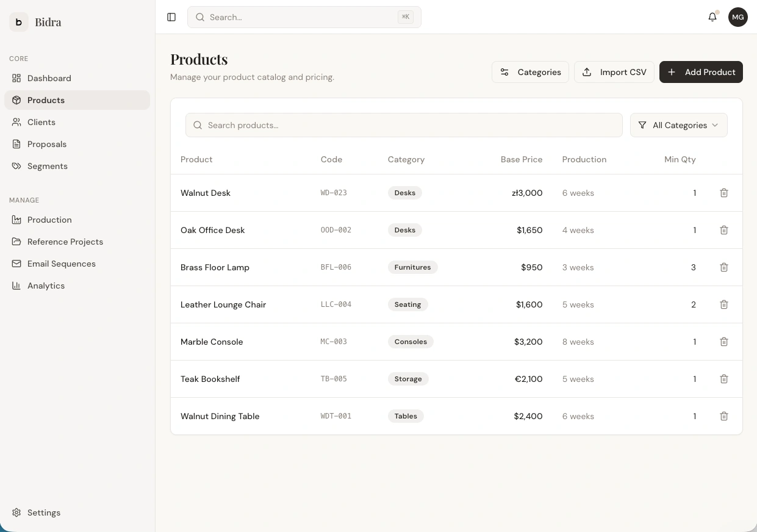The height and width of the screenshot is (532, 757).
Task: Click the Import CSV button
Action: [x=614, y=72]
